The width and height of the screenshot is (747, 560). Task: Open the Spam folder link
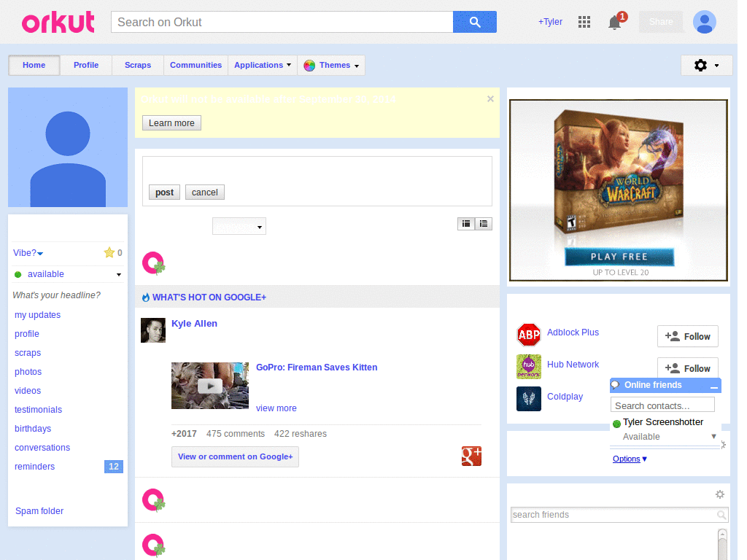coord(39,511)
